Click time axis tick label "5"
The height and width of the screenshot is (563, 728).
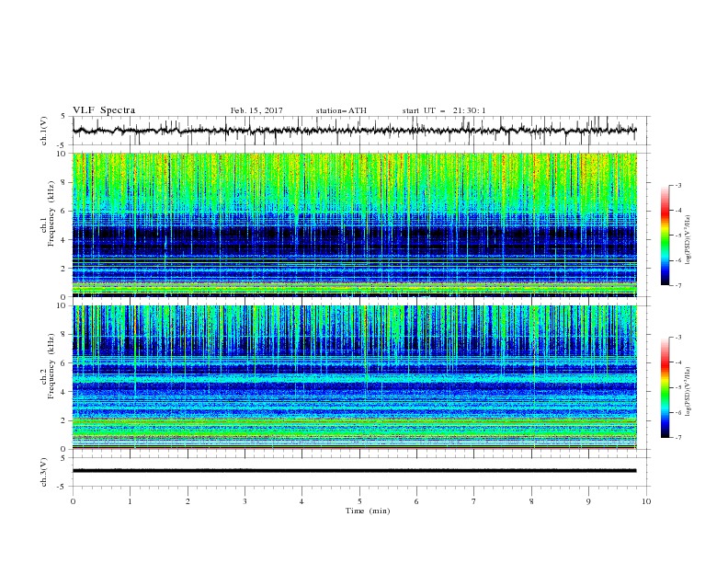click(359, 501)
